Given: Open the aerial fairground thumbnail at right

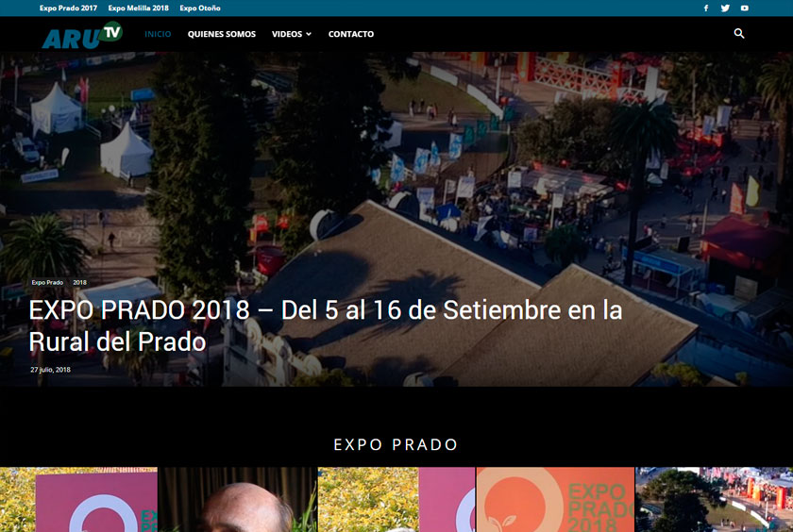Looking at the screenshot, I should click(x=714, y=500).
